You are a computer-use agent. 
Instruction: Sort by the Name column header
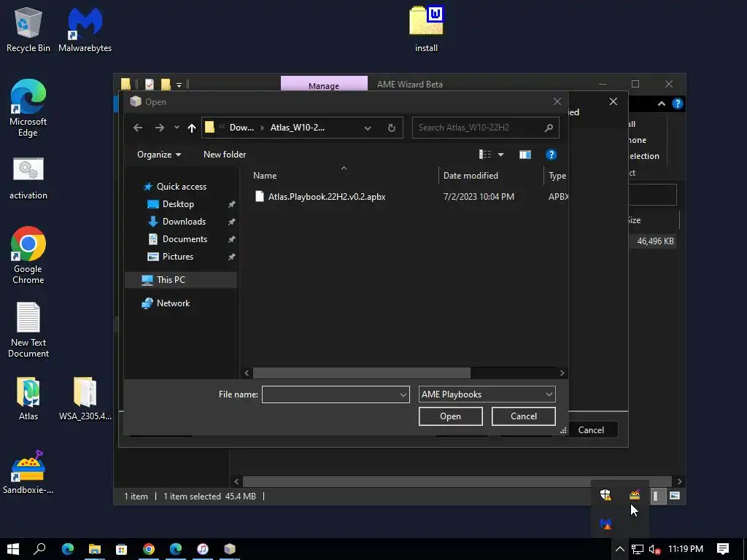coord(265,176)
